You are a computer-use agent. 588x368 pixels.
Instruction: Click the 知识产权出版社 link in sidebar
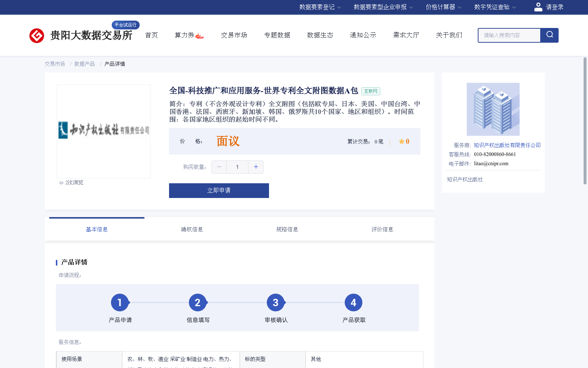(x=465, y=180)
